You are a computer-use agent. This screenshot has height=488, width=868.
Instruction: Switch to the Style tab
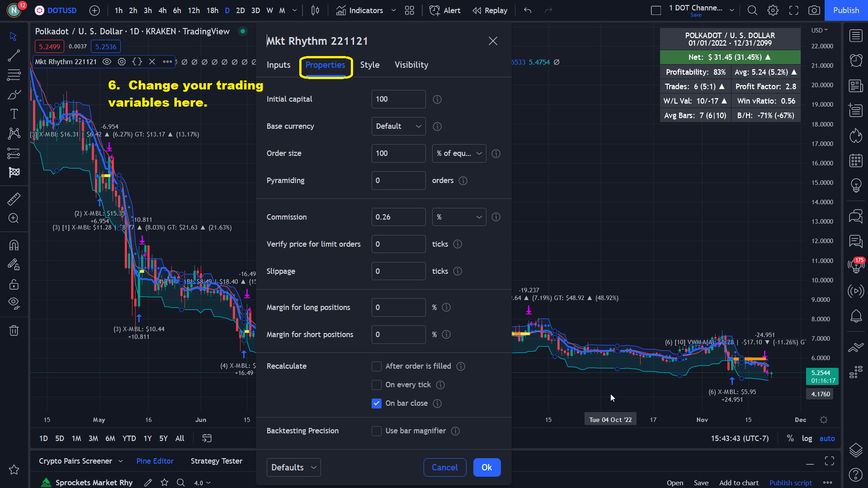click(x=369, y=65)
